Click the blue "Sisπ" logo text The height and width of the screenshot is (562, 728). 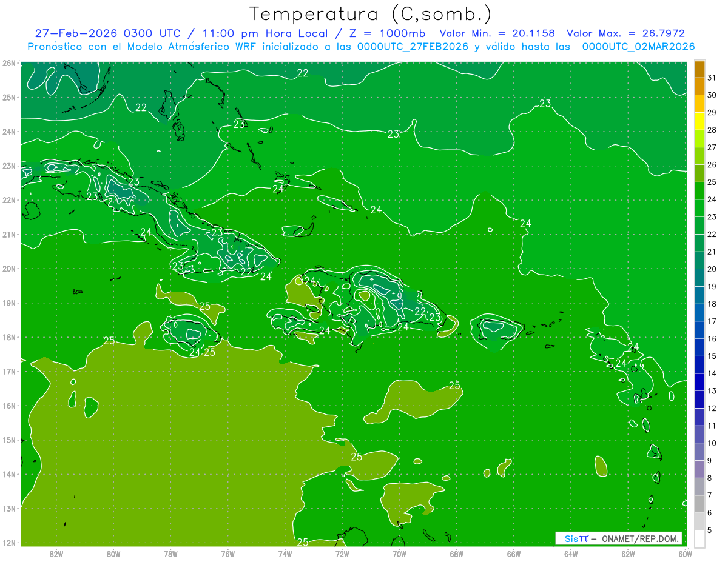point(576,538)
